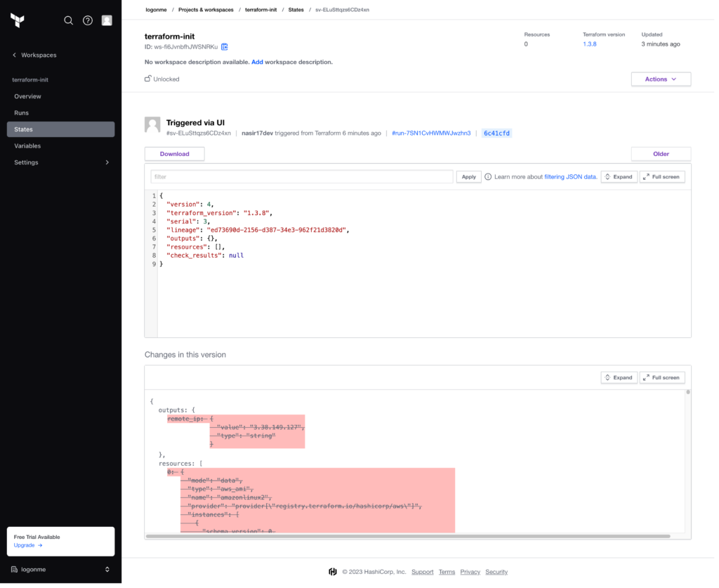Download the state file
This screenshot has width=719, height=588.
(x=176, y=155)
